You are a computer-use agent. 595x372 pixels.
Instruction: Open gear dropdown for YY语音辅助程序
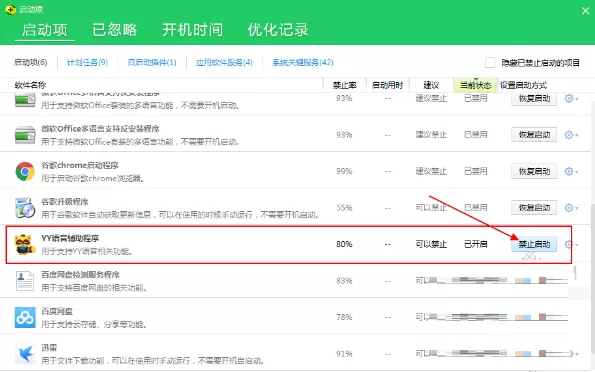point(571,244)
